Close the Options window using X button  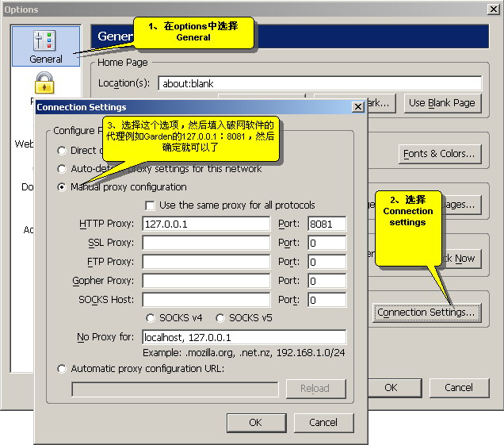pos(492,10)
